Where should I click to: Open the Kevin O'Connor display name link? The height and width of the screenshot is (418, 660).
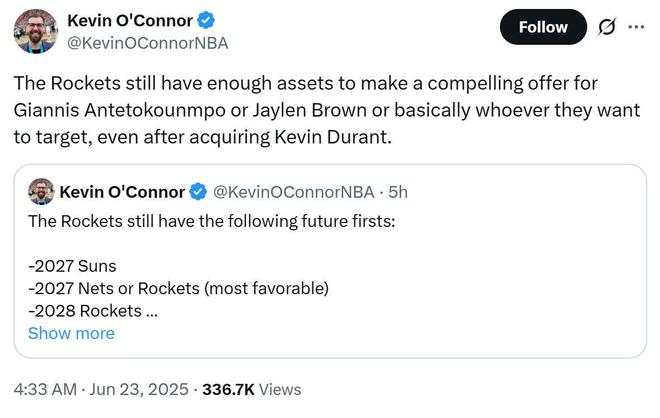[128, 20]
